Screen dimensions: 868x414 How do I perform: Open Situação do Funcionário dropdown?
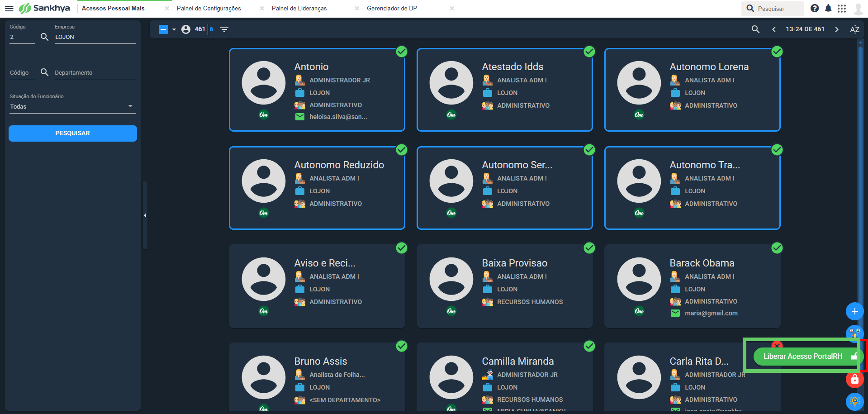tap(72, 107)
